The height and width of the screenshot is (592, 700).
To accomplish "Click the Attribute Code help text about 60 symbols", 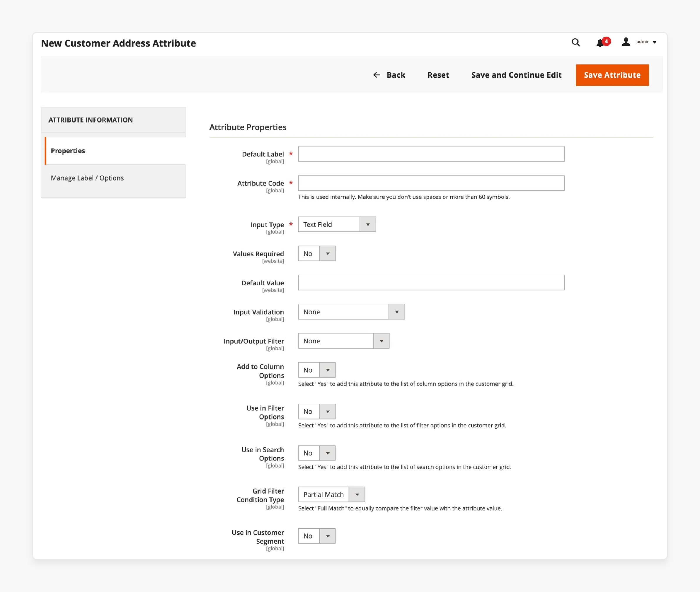I will click(403, 197).
